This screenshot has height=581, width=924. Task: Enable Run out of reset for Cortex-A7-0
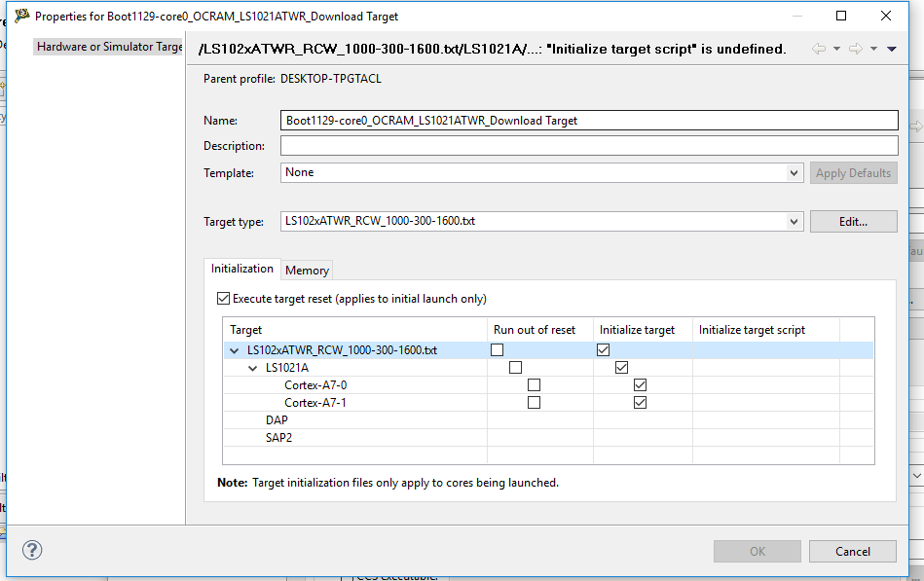[534, 385]
